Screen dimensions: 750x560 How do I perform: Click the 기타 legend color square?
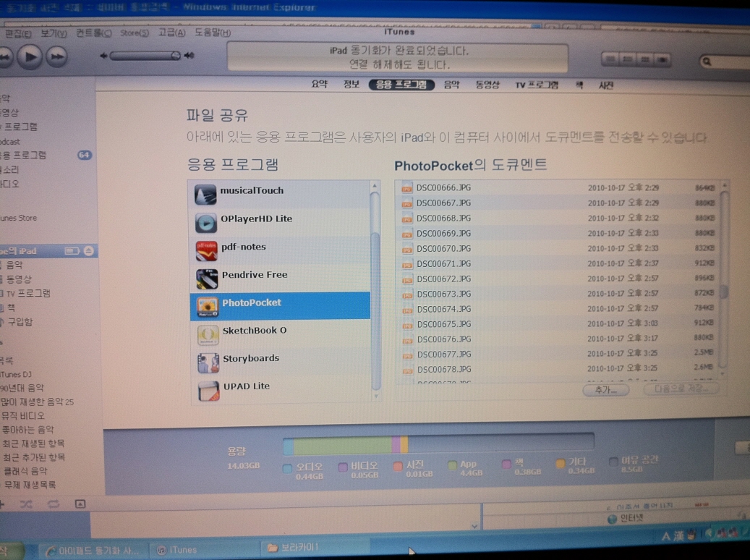pos(561,463)
